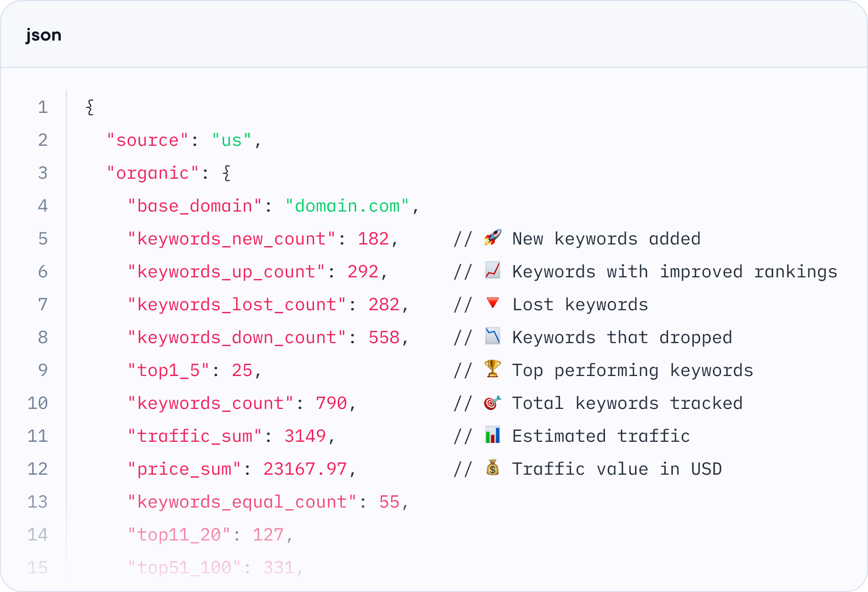Click the opening brace on line 1
The height and width of the screenshot is (592, 868).
(90, 107)
